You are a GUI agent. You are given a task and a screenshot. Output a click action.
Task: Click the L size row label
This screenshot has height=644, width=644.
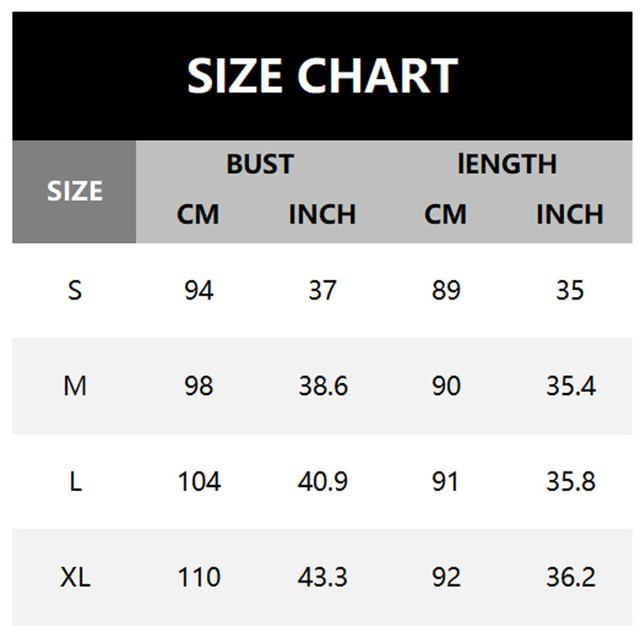click(x=75, y=482)
